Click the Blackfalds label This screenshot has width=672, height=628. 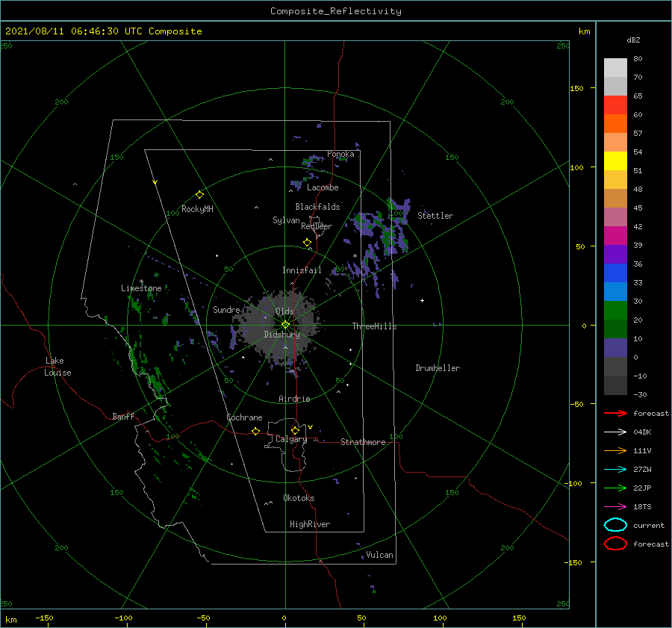317,207
